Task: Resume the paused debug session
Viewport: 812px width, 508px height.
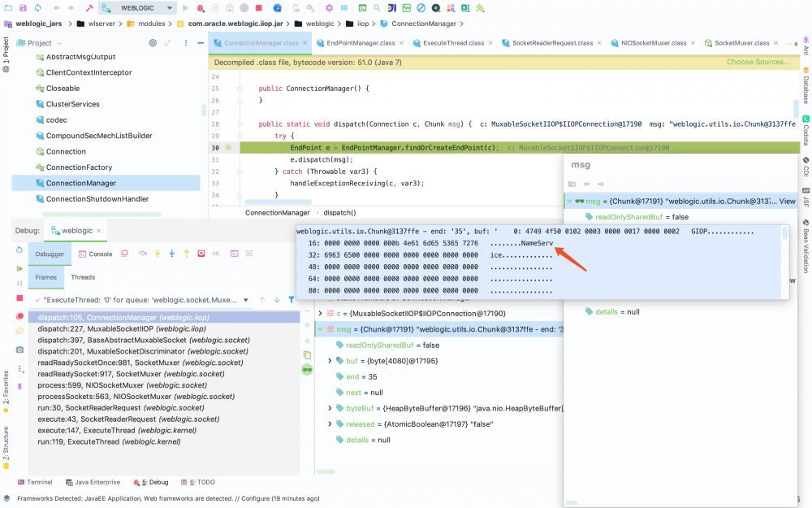Action: [18, 269]
